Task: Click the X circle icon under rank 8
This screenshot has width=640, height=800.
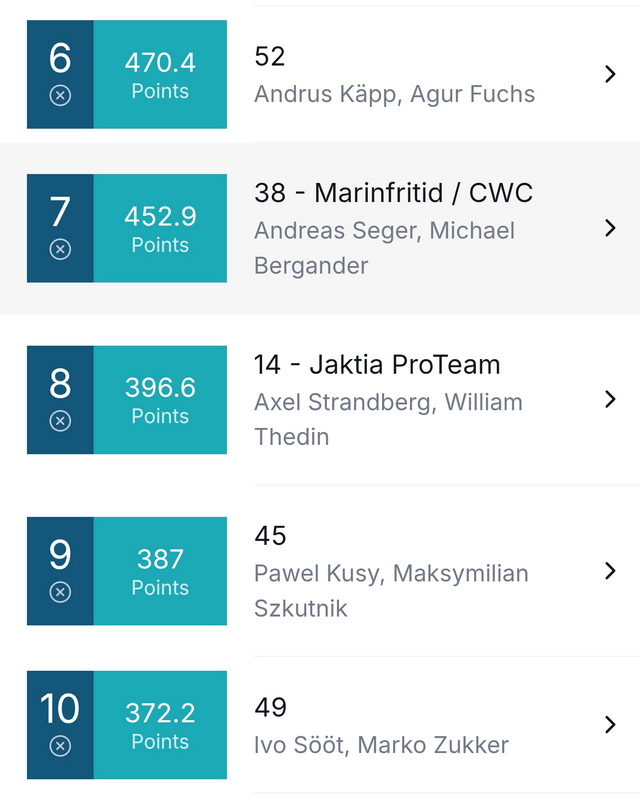Action: [x=60, y=421]
